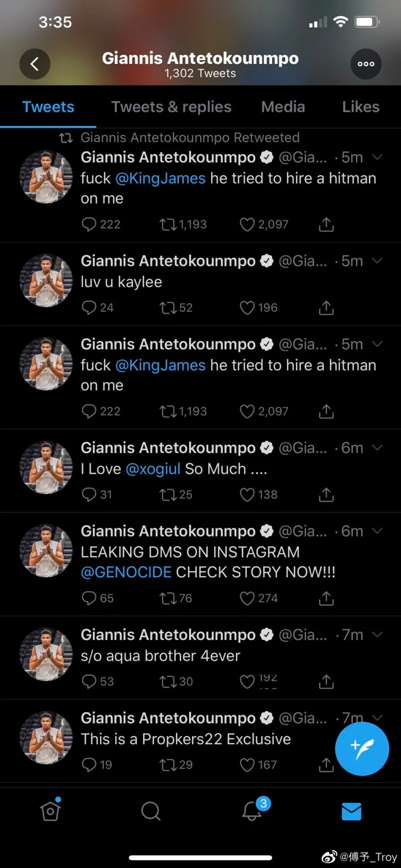Tap the avatar on the "luv u kaylee" tweet

[46, 281]
